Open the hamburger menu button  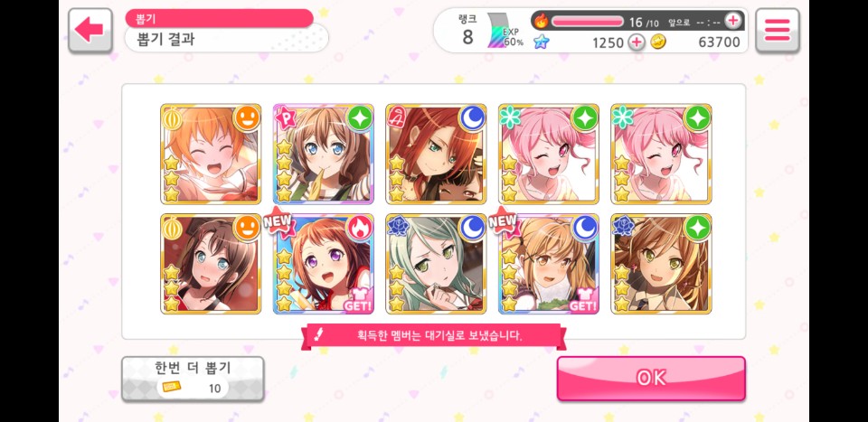(x=778, y=30)
